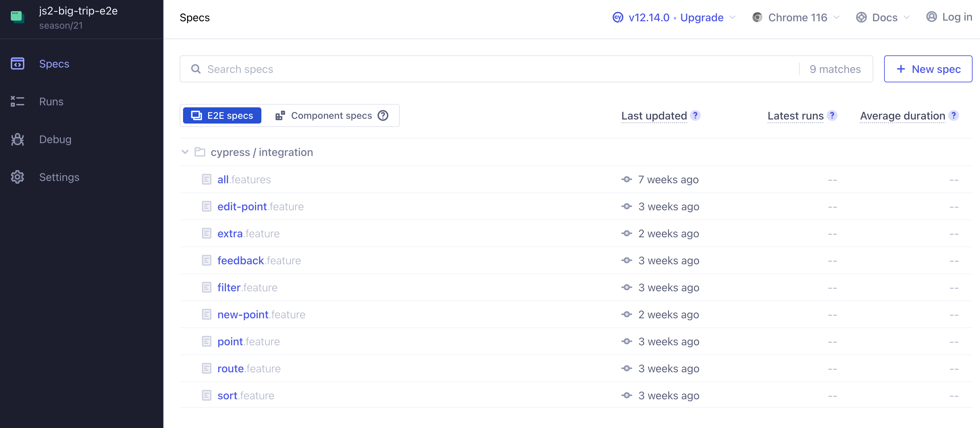Click the Settings sidebar icon

[x=18, y=177]
